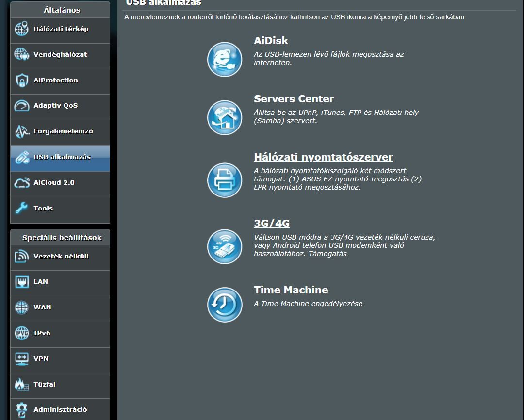Click the Tűzfal flame icon

22,384
